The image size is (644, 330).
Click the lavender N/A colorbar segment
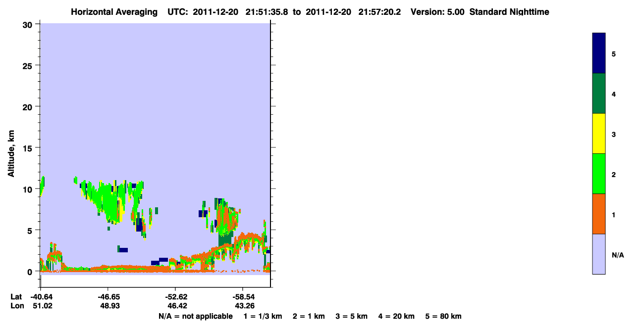tap(599, 254)
